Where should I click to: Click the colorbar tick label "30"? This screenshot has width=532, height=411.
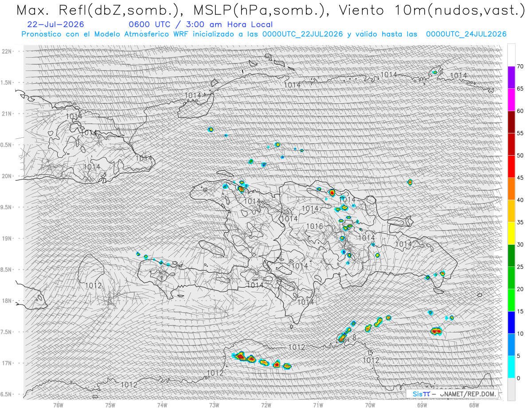pyautogui.click(x=520, y=245)
